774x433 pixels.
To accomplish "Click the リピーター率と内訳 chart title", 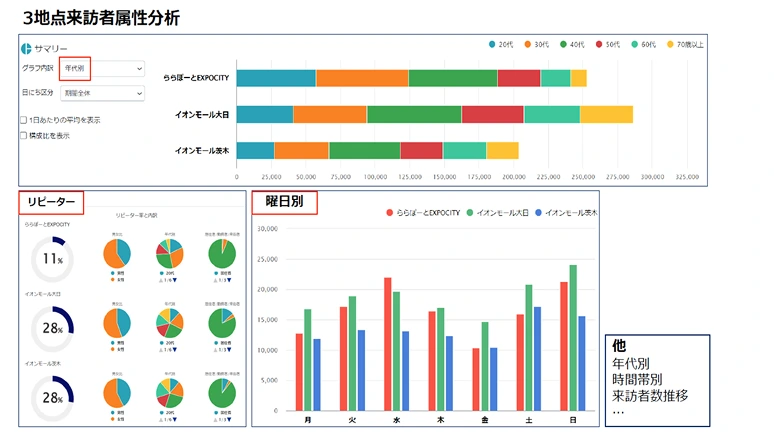I will [x=137, y=216].
